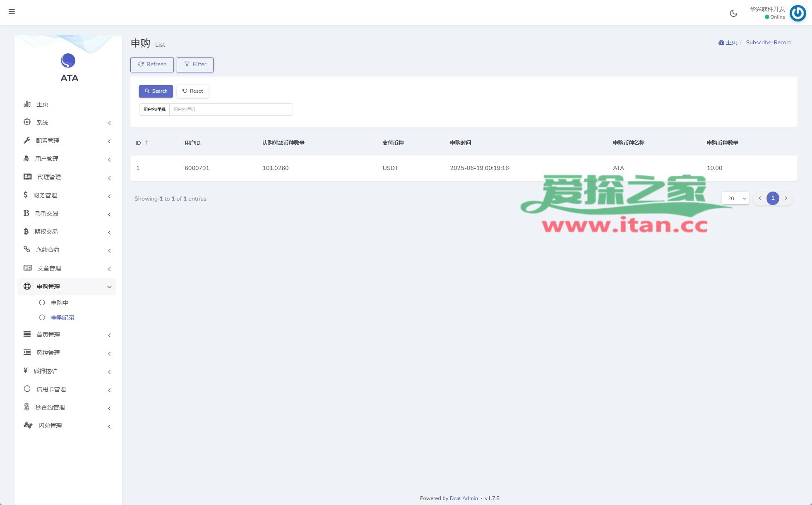Viewport: 812px width, 505px height.
Task: Switch to dark mode with moon icon
Action: 733,13
